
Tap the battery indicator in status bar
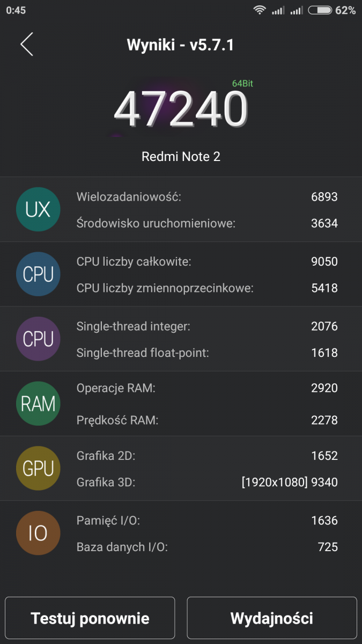coord(320,10)
